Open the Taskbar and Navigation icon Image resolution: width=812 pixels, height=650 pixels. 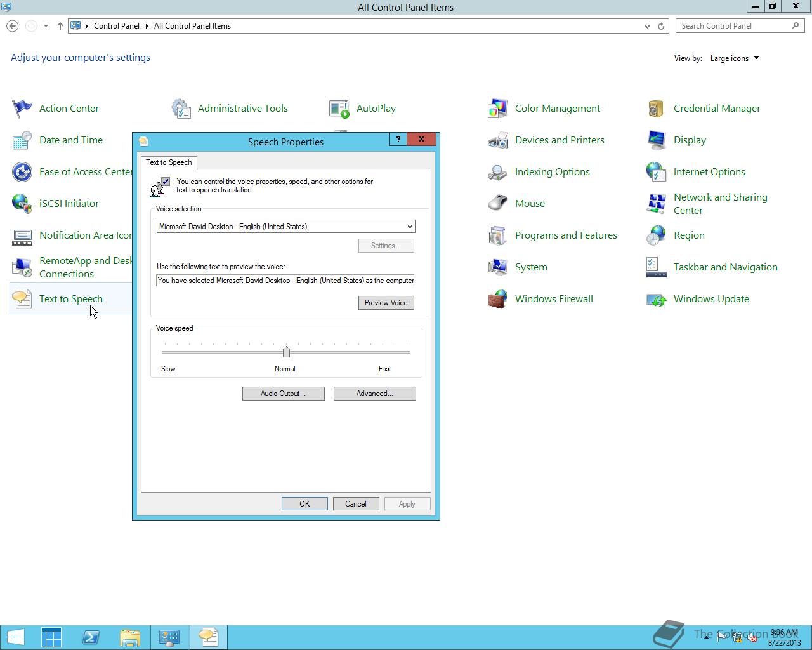click(657, 267)
